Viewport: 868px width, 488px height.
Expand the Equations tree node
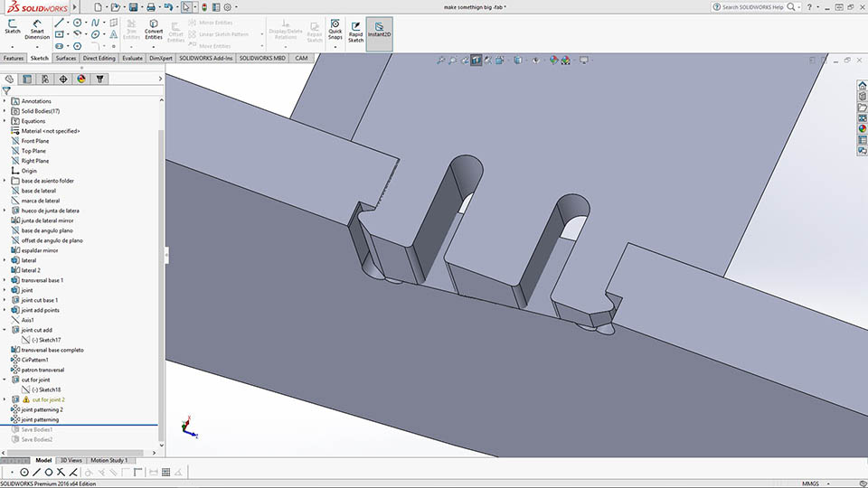pos(5,121)
